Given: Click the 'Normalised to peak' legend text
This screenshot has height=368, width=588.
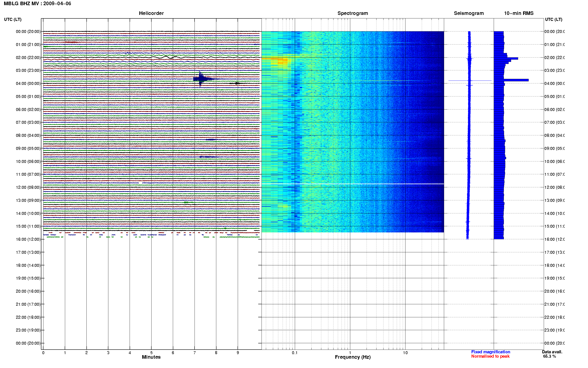Looking at the screenshot, I should (490, 356).
